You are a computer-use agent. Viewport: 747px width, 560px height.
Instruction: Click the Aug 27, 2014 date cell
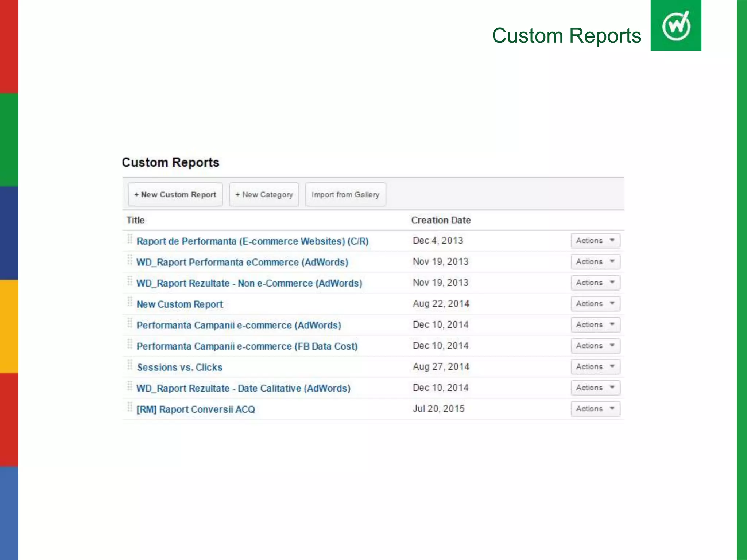pyautogui.click(x=441, y=367)
